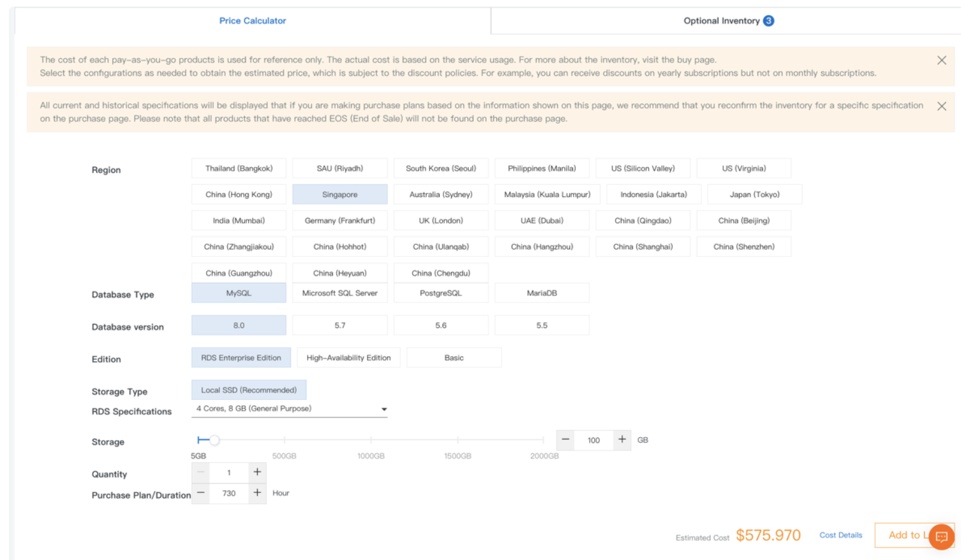
Task: Increase quantity with the plus button
Action: 257,472
